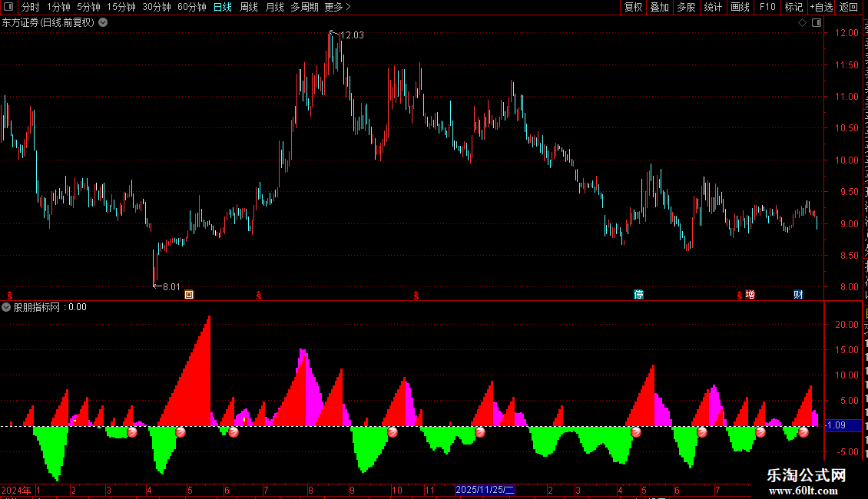Click the 2025/11/25 date marker on timeline
The image size is (868, 499).
pos(485,490)
